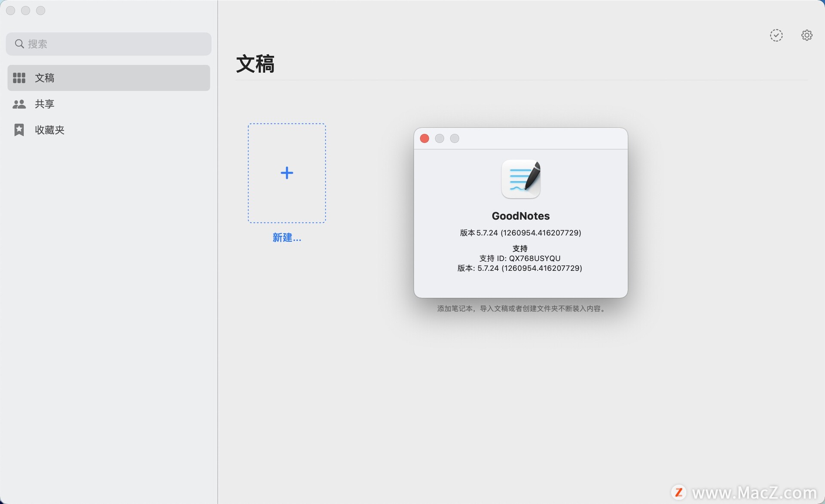Click the 添加笔记本 hint text
The image size is (825, 504).
click(522, 309)
